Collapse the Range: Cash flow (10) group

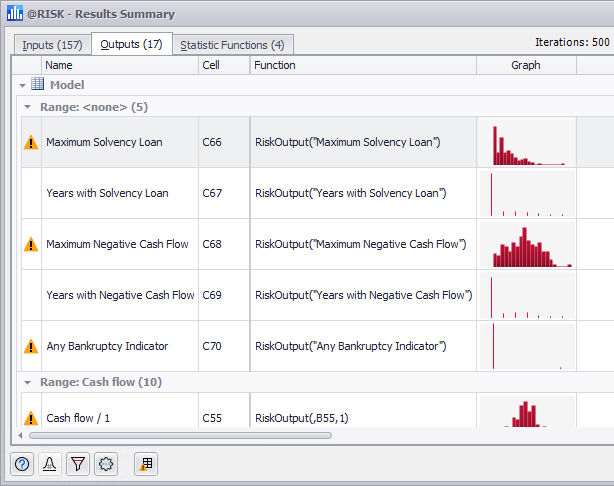coord(27,382)
